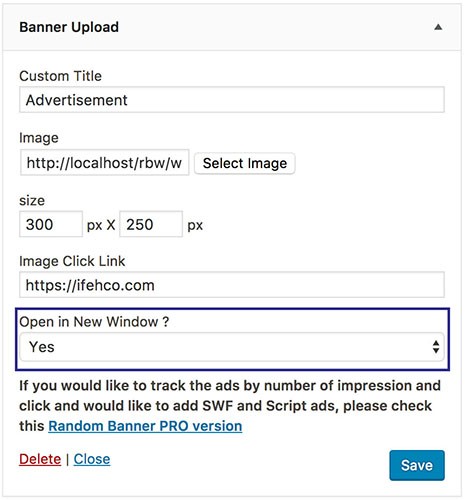Click the Image Click Link label
Image resolution: width=465 pixels, height=500 pixels.
point(72,261)
